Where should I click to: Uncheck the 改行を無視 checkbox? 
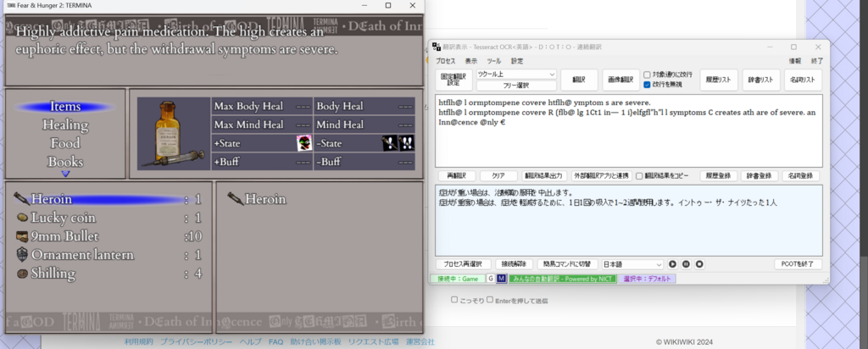coord(647,85)
